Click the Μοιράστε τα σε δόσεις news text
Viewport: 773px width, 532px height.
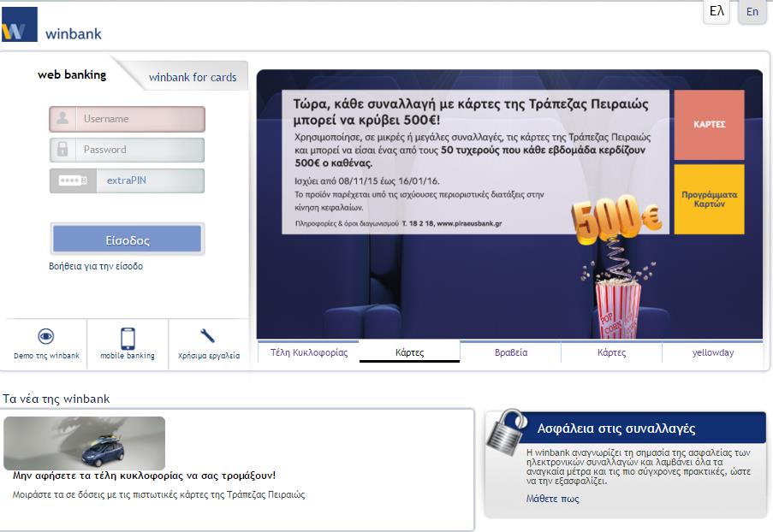[x=158, y=494]
